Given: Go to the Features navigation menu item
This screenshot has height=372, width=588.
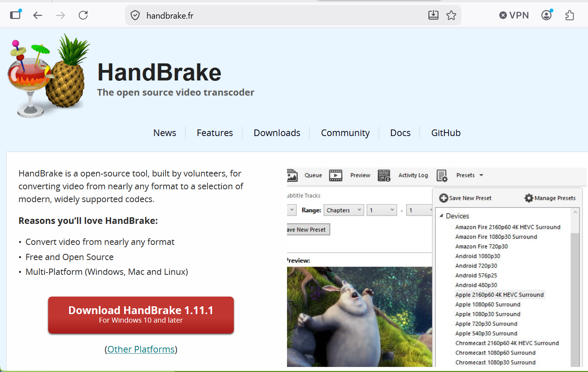Looking at the screenshot, I should 214,133.
